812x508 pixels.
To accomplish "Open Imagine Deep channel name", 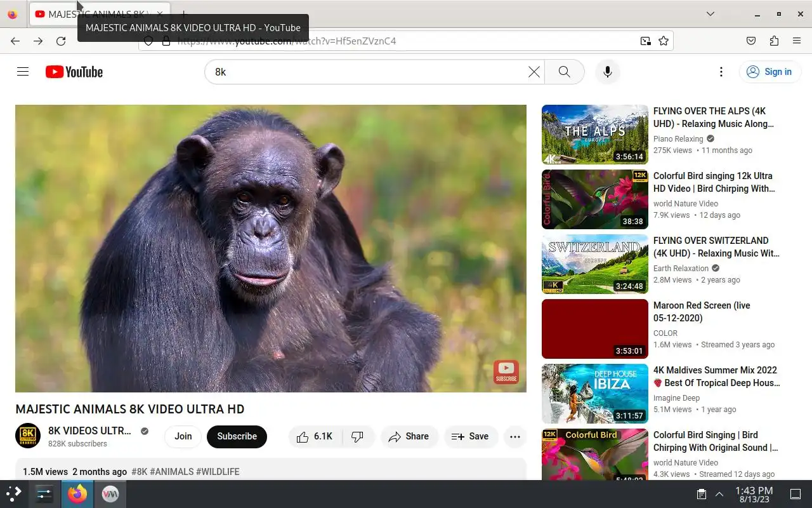I will click(x=676, y=398).
